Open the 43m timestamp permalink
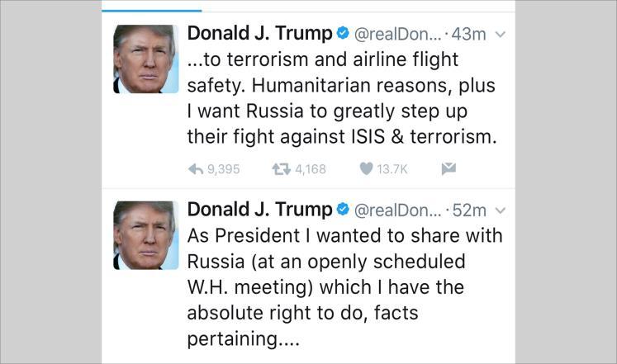617x364 pixels. pyautogui.click(x=469, y=35)
